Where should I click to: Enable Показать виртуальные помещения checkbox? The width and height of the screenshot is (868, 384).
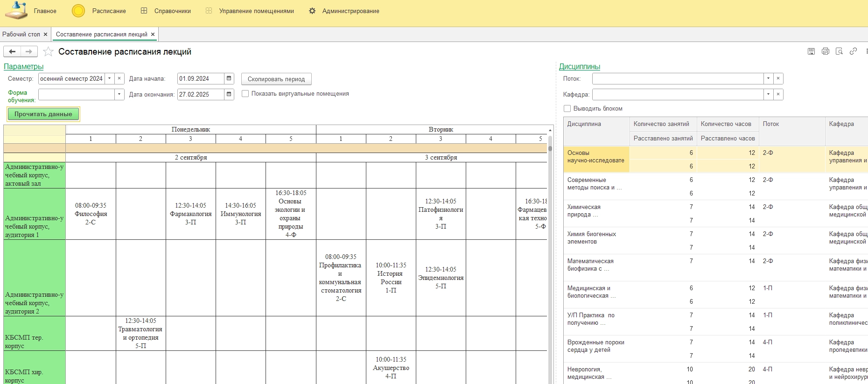(x=245, y=94)
